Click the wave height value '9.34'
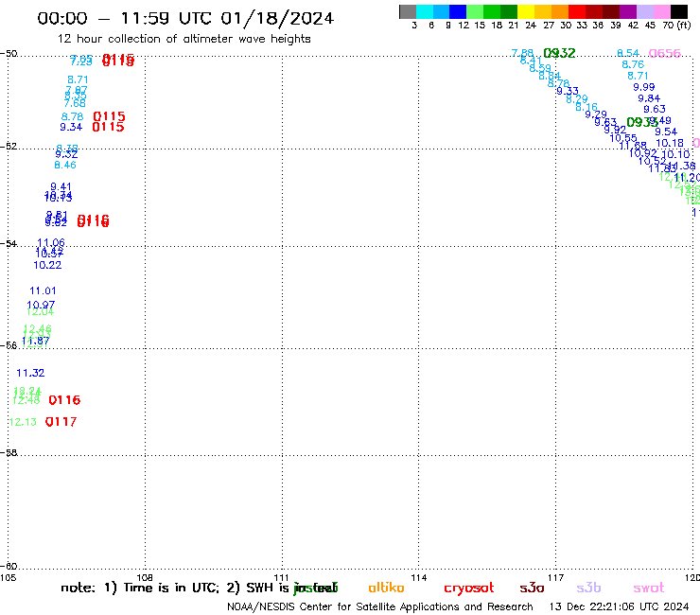 pos(71,128)
